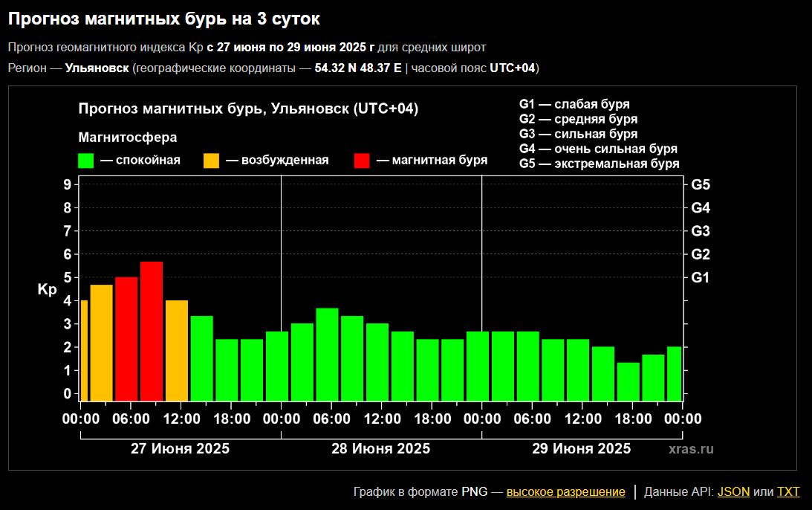Click the shortest green bar on 29 June
812x510 pixels.
click(629, 381)
